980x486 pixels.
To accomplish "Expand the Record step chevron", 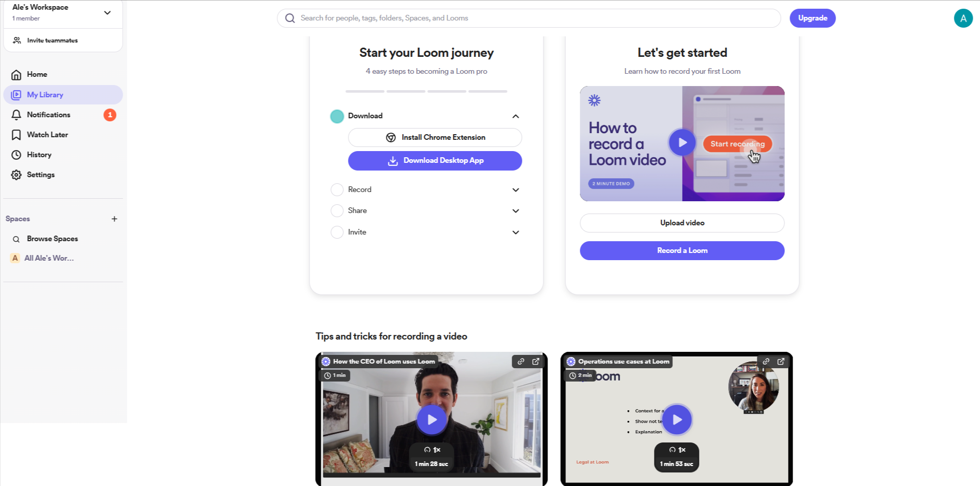I will tap(516, 190).
